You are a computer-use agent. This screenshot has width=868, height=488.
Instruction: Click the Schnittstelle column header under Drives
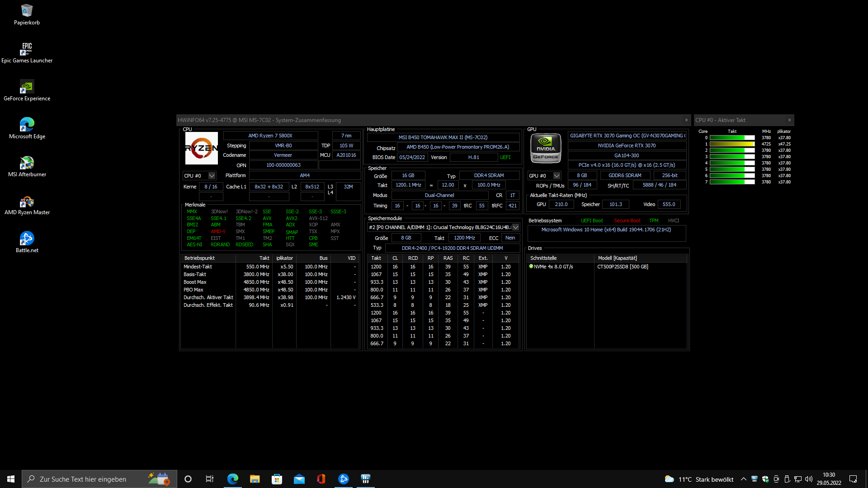pos(543,258)
